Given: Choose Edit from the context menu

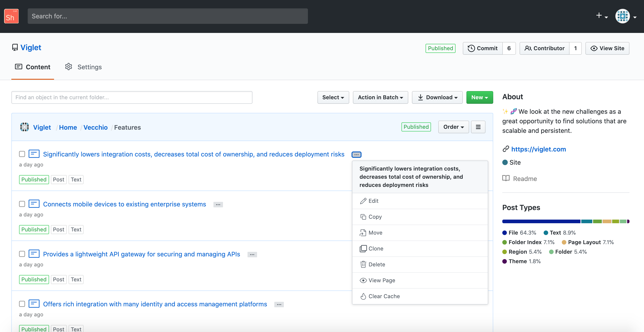Looking at the screenshot, I should pyautogui.click(x=420, y=201).
